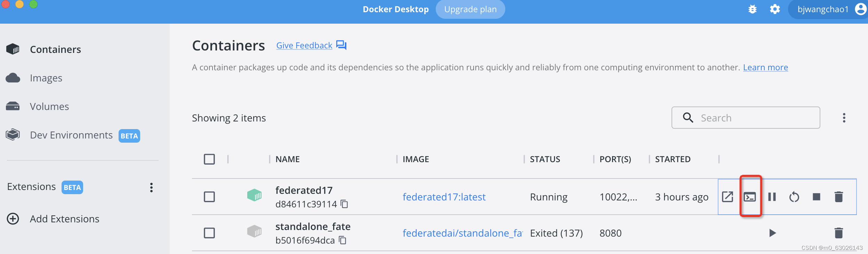
Task: Go to the Images section
Action: pyautogui.click(x=46, y=78)
